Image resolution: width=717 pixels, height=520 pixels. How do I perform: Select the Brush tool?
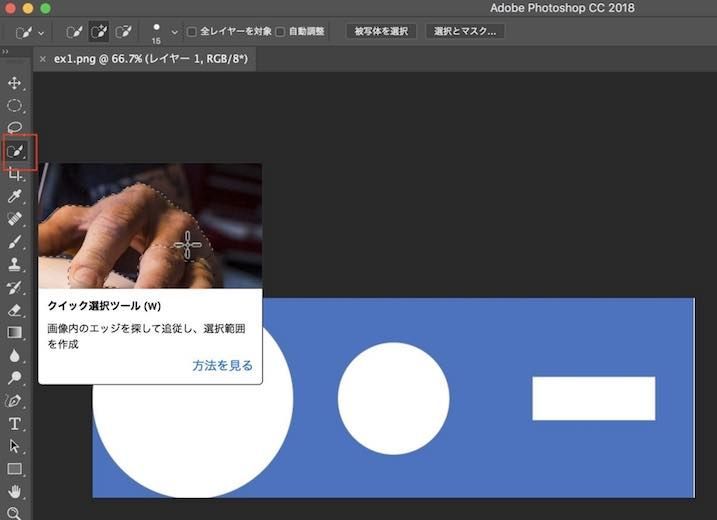point(14,241)
